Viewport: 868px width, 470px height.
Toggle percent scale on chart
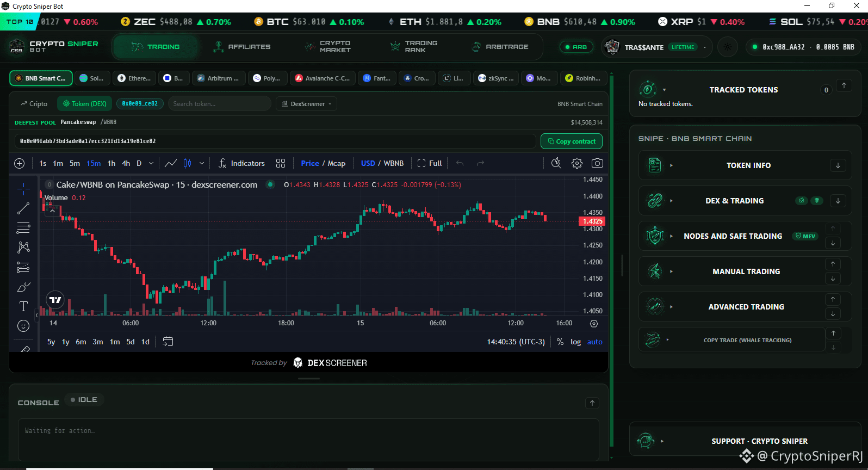pos(560,342)
